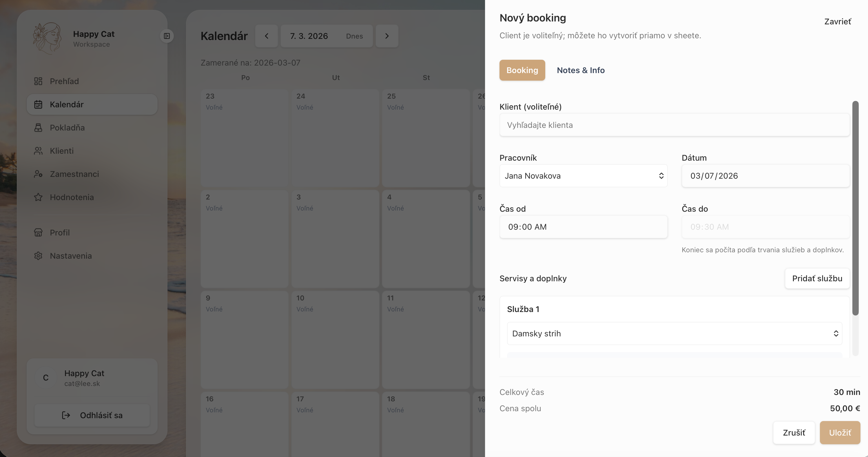Open the Nastavenia settings gear icon

(x=38, y=256)
